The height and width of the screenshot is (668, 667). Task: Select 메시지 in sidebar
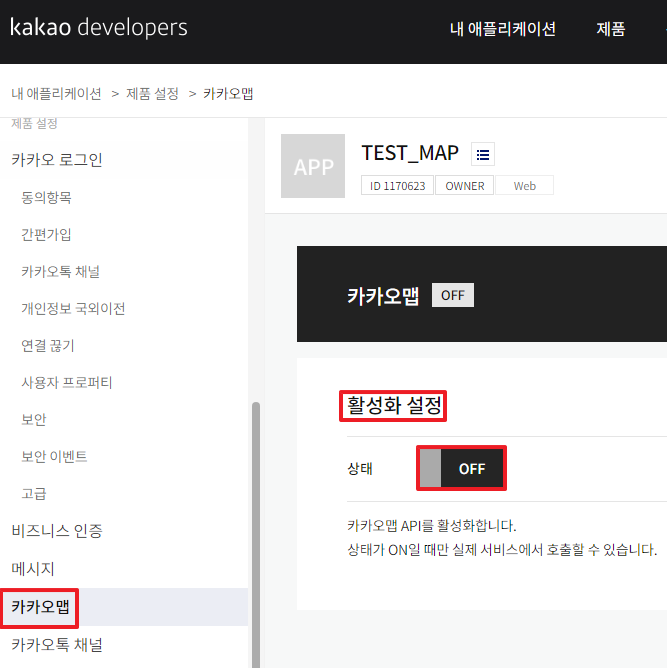[x=33, y=569]
